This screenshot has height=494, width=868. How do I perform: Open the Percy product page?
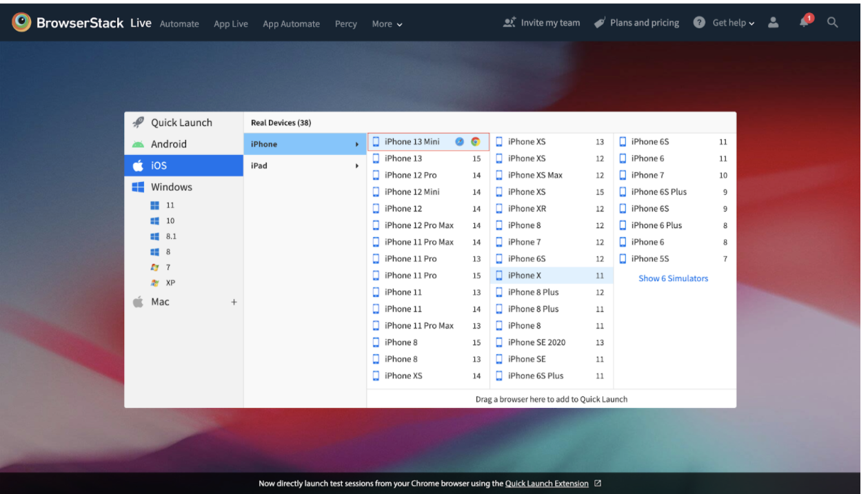click(x=345, y=23)
